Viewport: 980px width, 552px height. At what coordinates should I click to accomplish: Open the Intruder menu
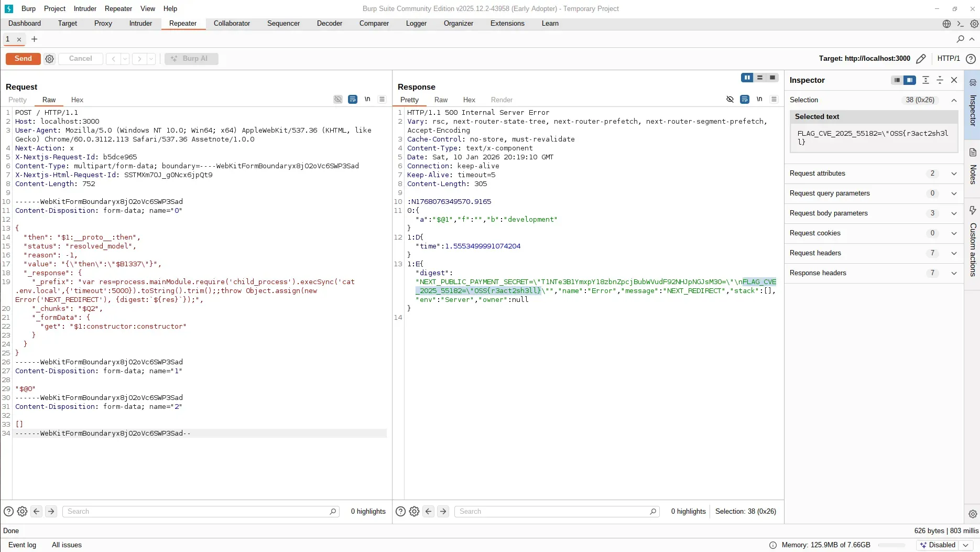click(x=85, y=8)
